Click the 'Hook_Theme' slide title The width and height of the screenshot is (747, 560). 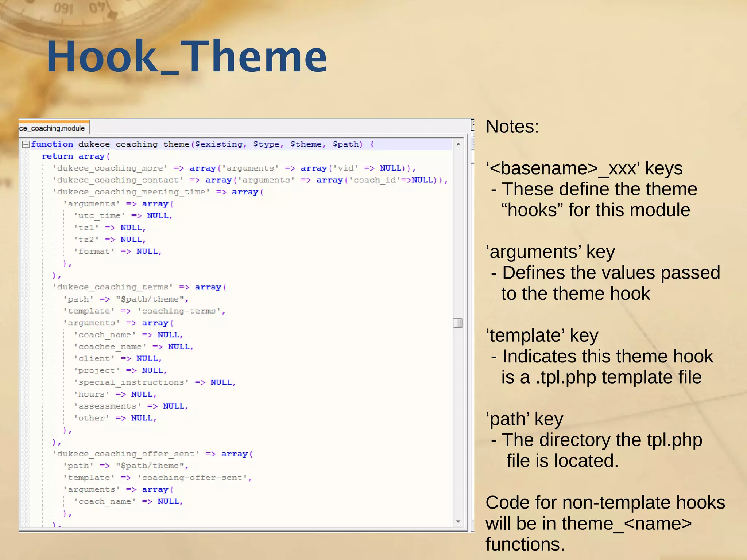point(187,57)
